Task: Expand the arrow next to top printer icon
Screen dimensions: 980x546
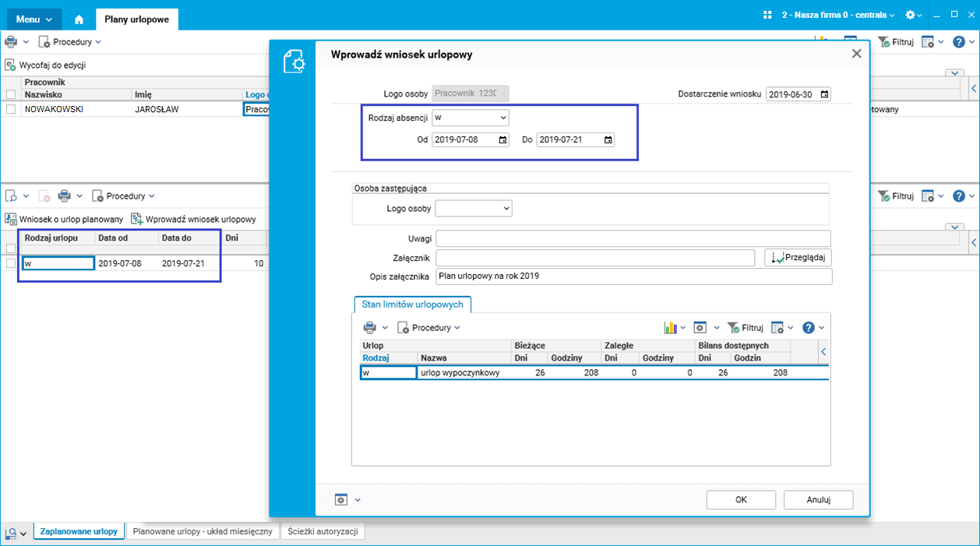Action: pos(26,42)
